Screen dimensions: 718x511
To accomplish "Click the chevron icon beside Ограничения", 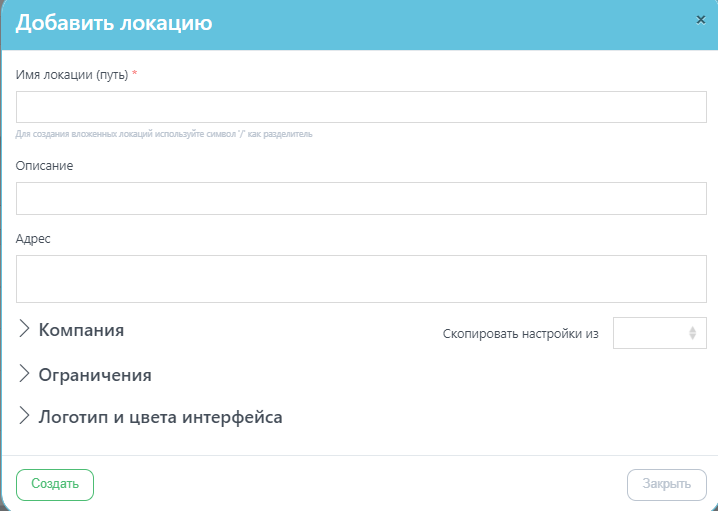I will [x=24, y=374].
